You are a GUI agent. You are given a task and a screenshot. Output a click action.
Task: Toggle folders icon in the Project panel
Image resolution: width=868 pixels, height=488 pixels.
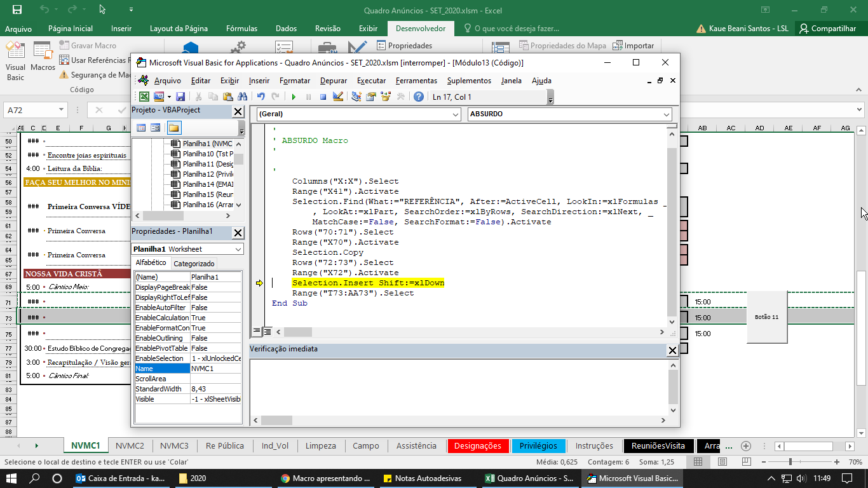173,128
